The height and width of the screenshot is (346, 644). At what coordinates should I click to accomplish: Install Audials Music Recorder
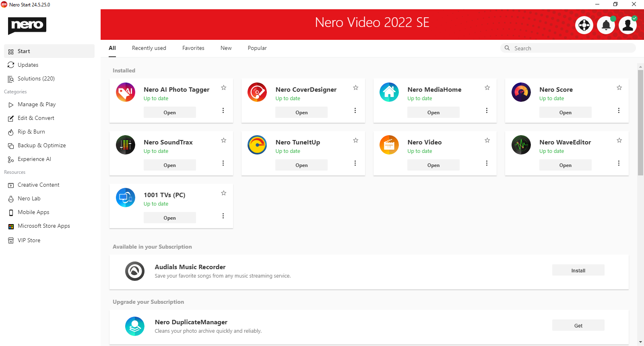[x=578, y=270]
